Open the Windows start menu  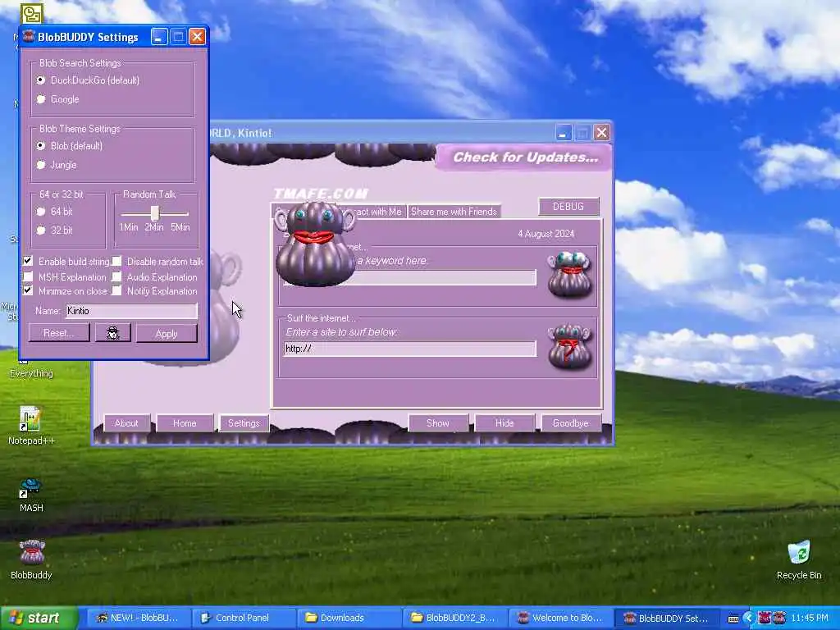39,619
